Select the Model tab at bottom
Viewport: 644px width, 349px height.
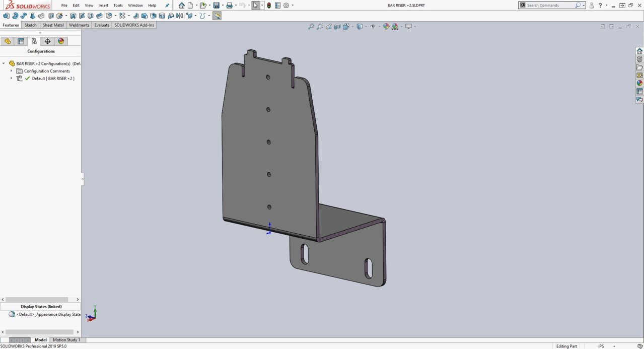[x=40, y=340]
